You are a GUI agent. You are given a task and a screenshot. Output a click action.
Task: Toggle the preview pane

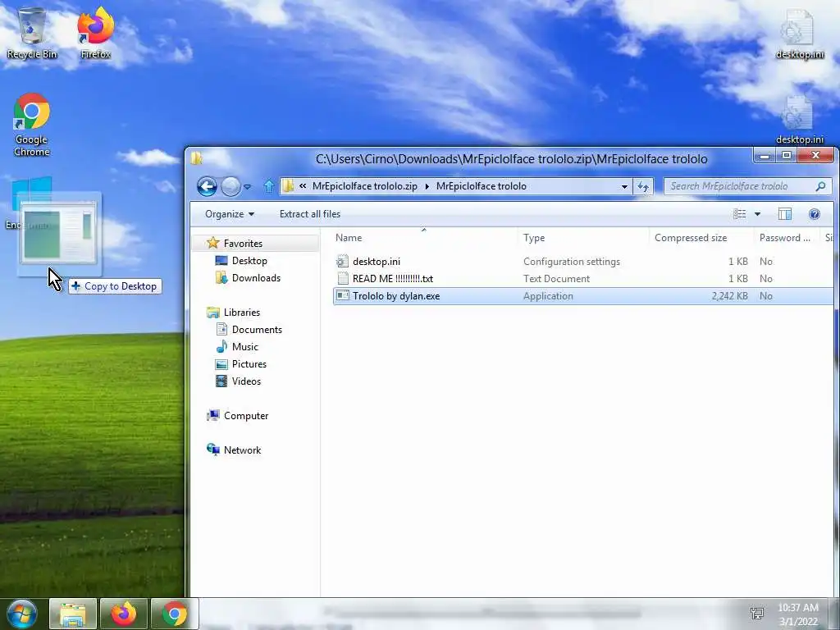[x=784, y=214]
